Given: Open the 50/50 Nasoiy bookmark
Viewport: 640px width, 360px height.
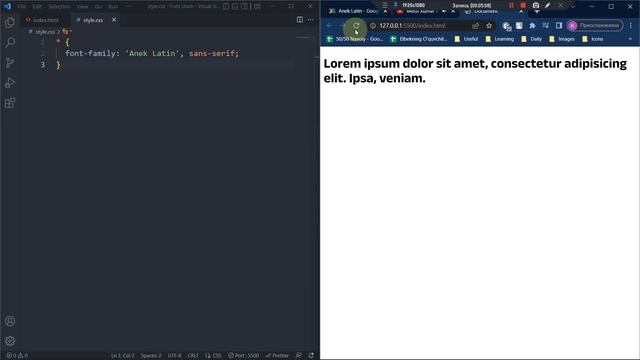Looking at the screenshot, I should 355,39.
